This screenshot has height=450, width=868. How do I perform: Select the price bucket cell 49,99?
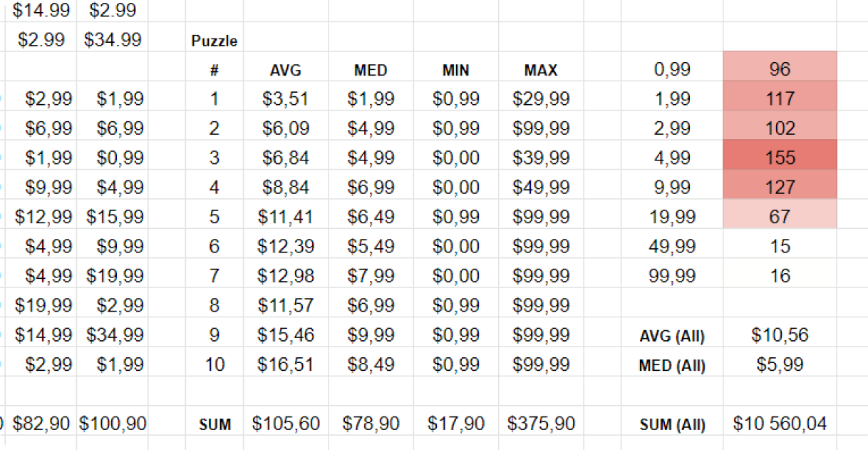click(x=672, y=246)
